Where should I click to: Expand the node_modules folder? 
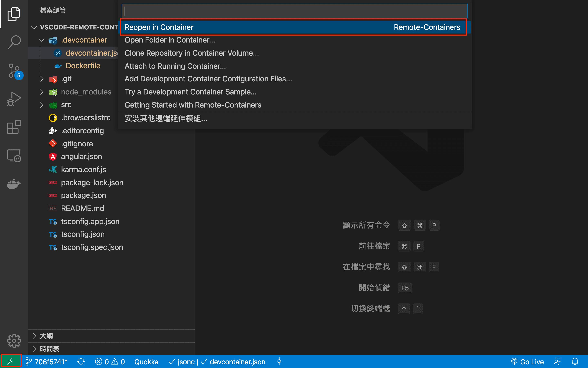(73, 92)
